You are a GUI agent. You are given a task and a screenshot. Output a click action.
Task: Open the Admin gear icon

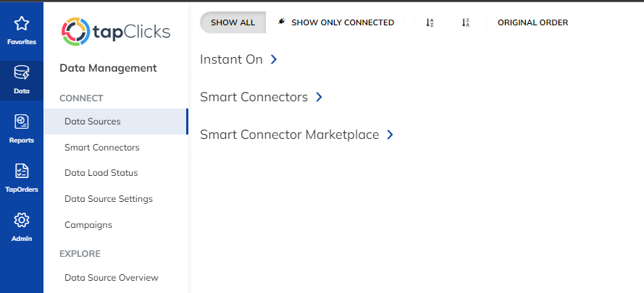[21, 221]
